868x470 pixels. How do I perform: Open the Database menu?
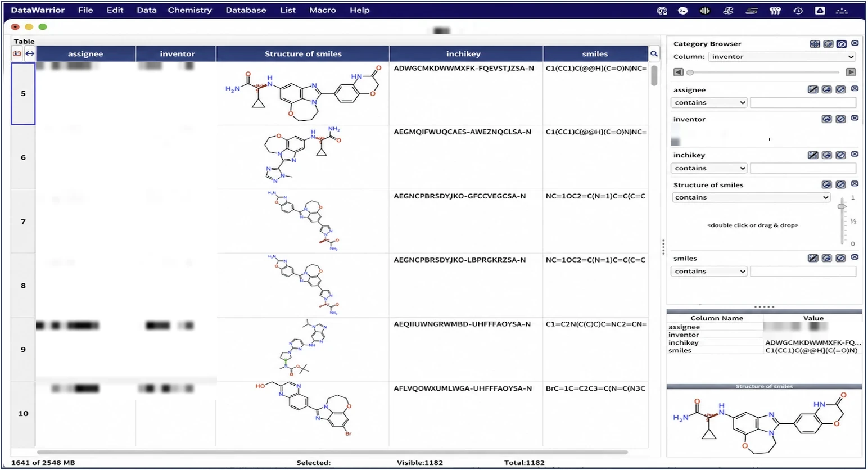coord(246,10)
